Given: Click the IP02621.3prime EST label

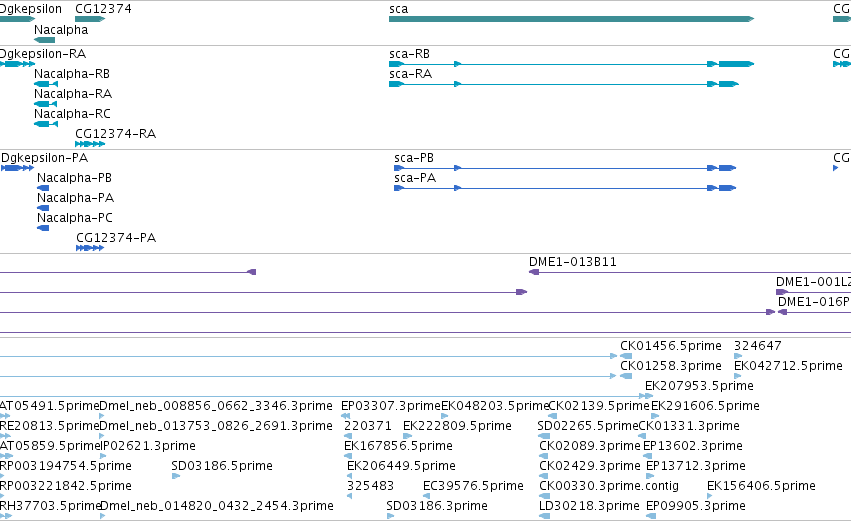Looking at the screenshot, I should (x=148, y=447).
